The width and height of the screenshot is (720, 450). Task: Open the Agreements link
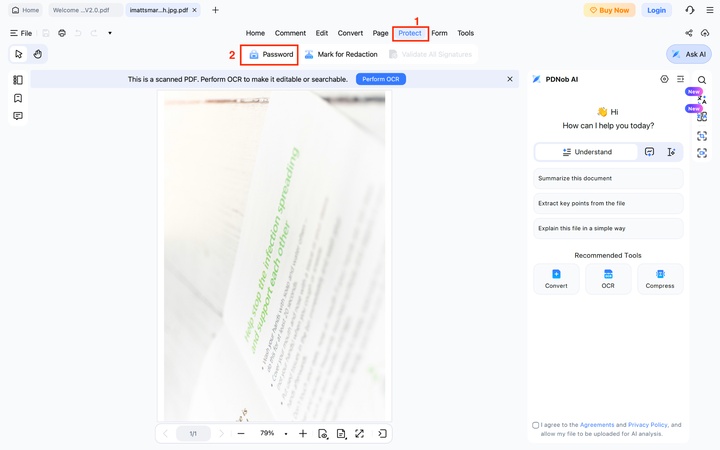coord(597,425)
